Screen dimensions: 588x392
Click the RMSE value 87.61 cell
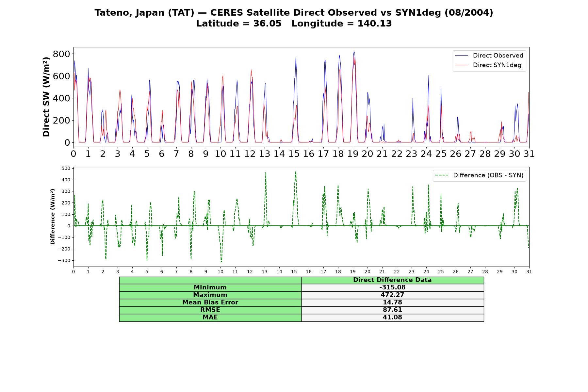[393, 310]
